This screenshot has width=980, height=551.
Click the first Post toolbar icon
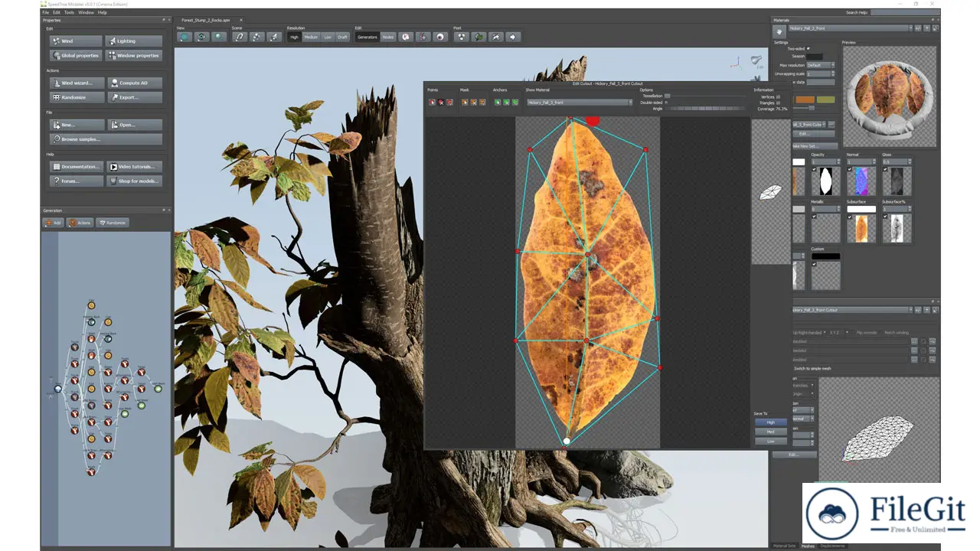coord(461,37)
